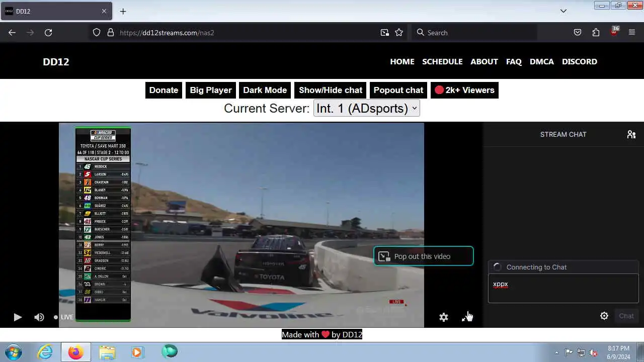
Task: Open SCHEDULE page
Action: click(x=442, y=61)
